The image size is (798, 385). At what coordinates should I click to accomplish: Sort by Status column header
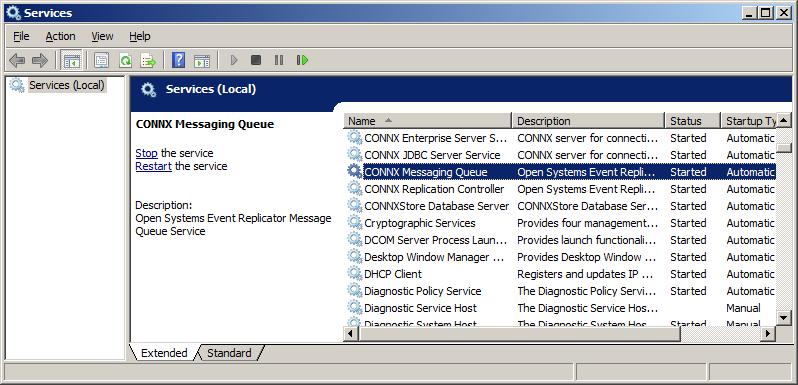coord(693,121)
